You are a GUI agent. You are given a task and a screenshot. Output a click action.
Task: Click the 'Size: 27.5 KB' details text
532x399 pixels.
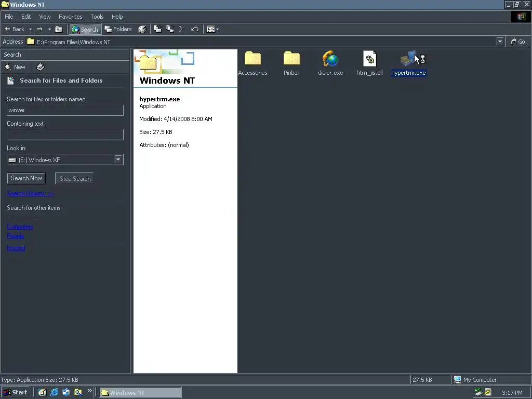point(156,132)
